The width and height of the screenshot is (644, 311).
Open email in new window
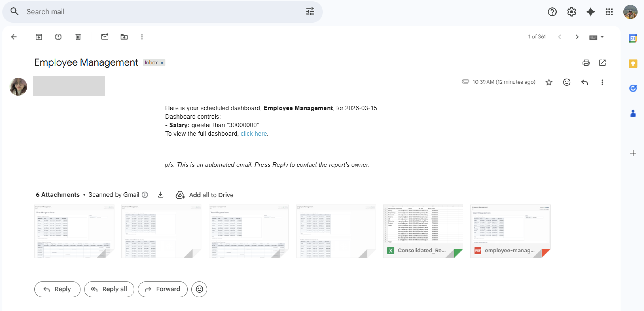tap(602, 63)
